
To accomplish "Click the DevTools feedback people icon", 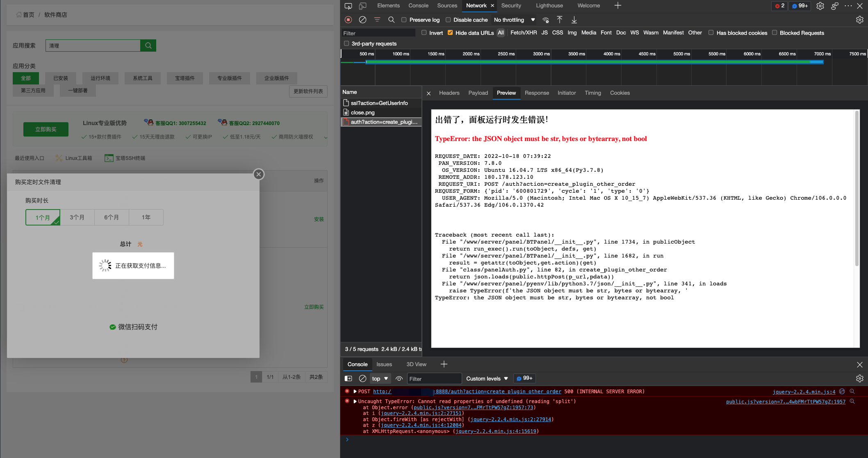I will click(834, 6).
